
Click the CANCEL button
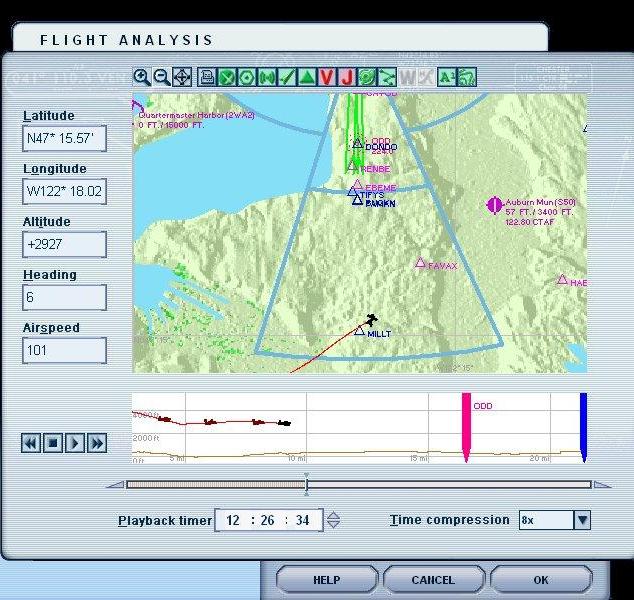433,580
